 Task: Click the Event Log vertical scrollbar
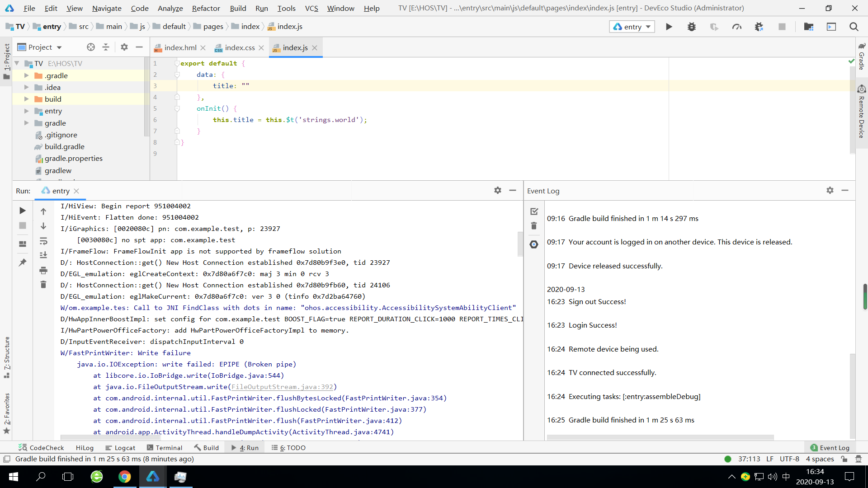[853, 396]
